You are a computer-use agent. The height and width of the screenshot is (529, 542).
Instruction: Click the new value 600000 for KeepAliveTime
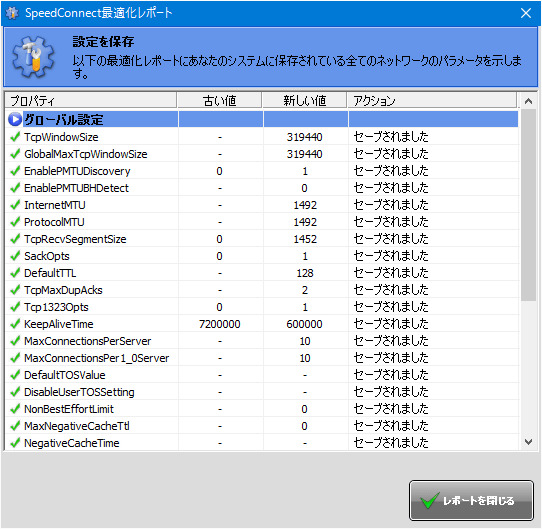305,324
